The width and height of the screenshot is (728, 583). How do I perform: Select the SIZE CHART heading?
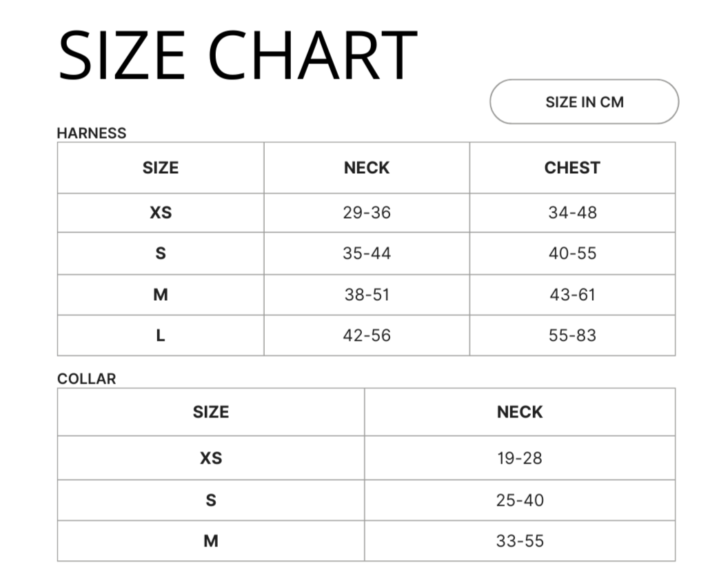coord(237,55)
